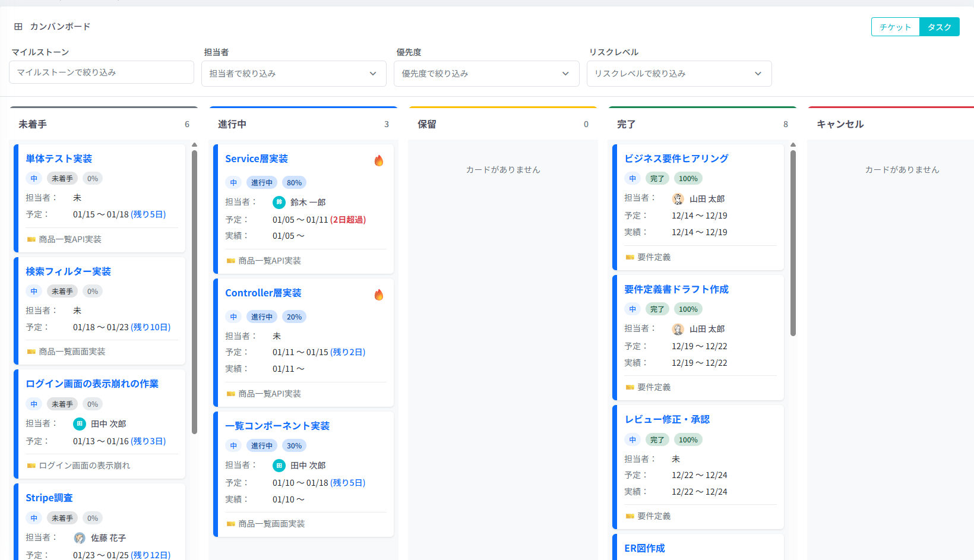Click 山田 太郎 avatar on ビジネス要件ヒアリング card
This screenshot has height=560, width=974.
[678, 199]
